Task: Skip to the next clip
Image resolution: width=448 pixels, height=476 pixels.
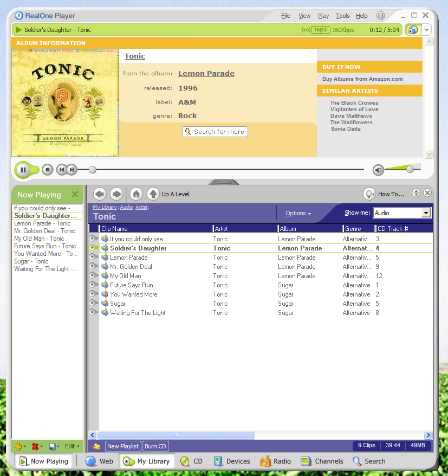Action: [72, 170]
